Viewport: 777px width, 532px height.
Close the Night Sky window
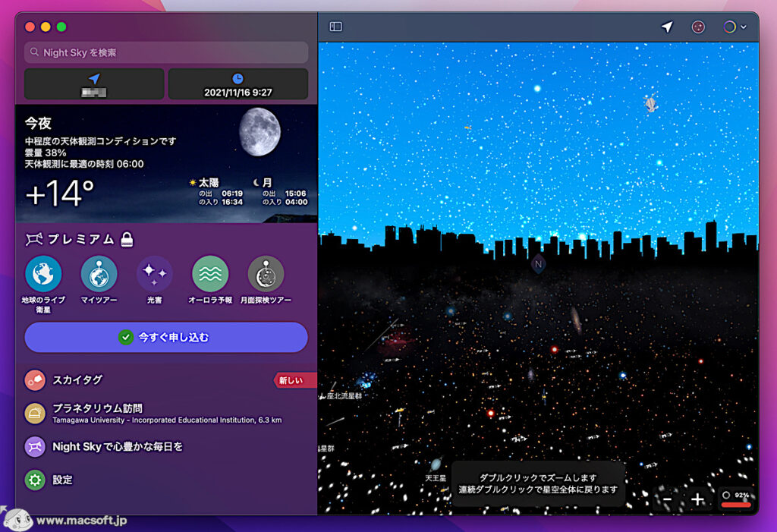pos(30,27)
